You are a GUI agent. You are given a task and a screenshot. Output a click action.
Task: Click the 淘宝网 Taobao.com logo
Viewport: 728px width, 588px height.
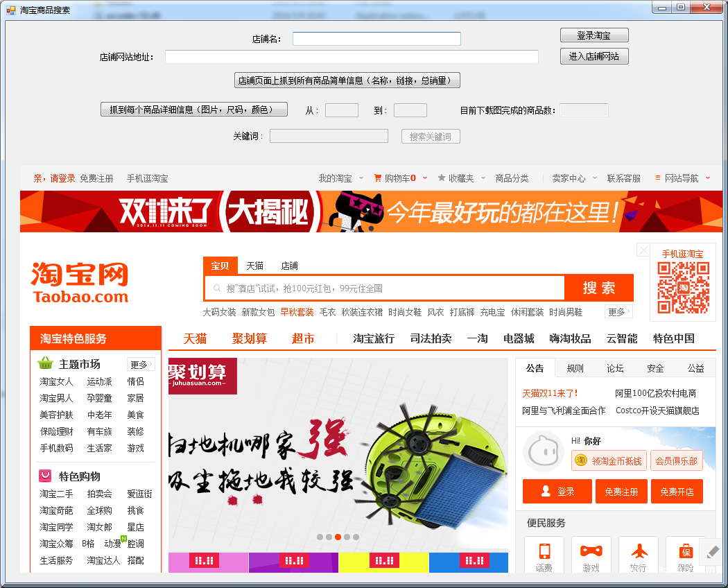coord(80,282)
